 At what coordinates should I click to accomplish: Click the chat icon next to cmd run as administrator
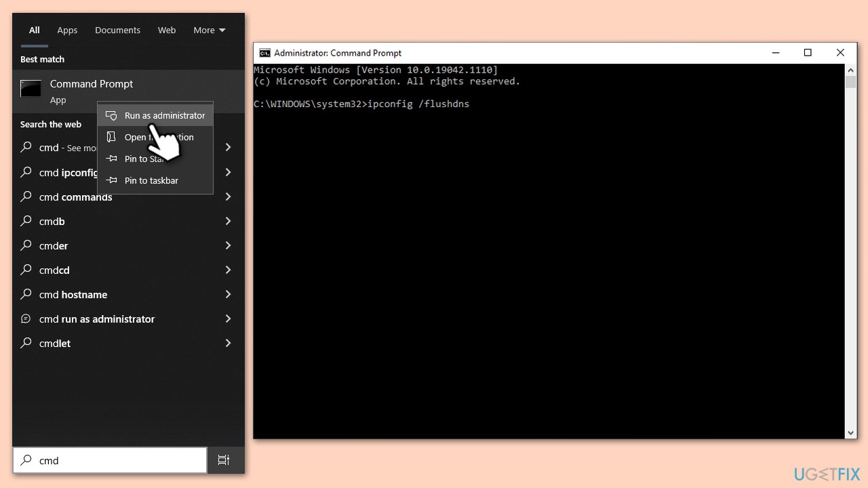point(26,319)
